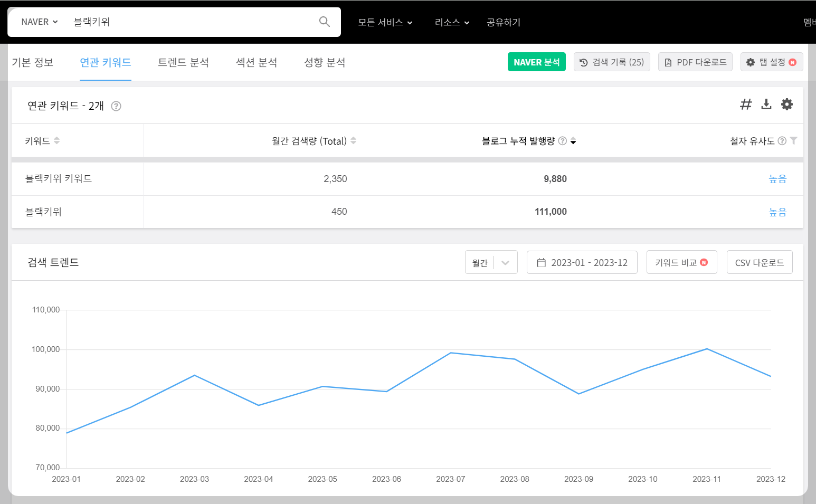This screenshot has height=504, width=816.
Task: Click 높음 link in 블랙키위 row
Action: (777, 212)
